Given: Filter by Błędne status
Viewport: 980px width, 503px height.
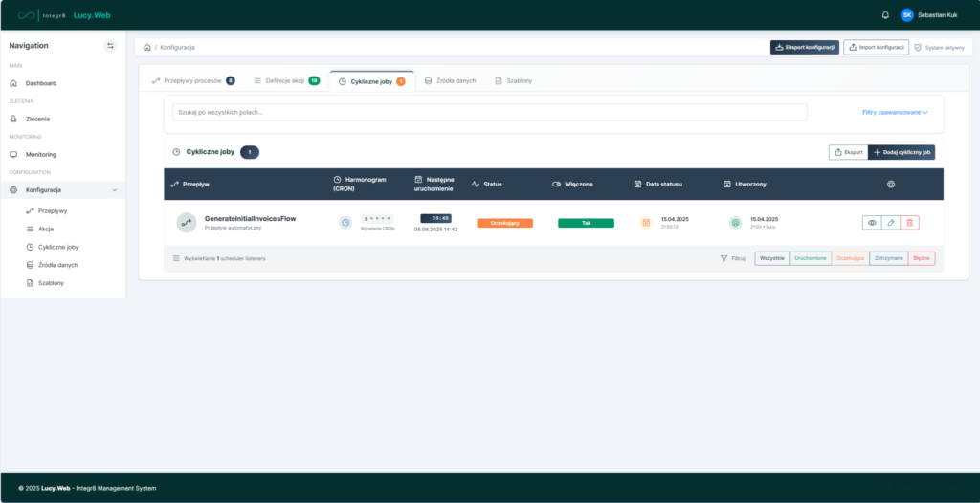Looking at the screenshot, I should 922,258.
